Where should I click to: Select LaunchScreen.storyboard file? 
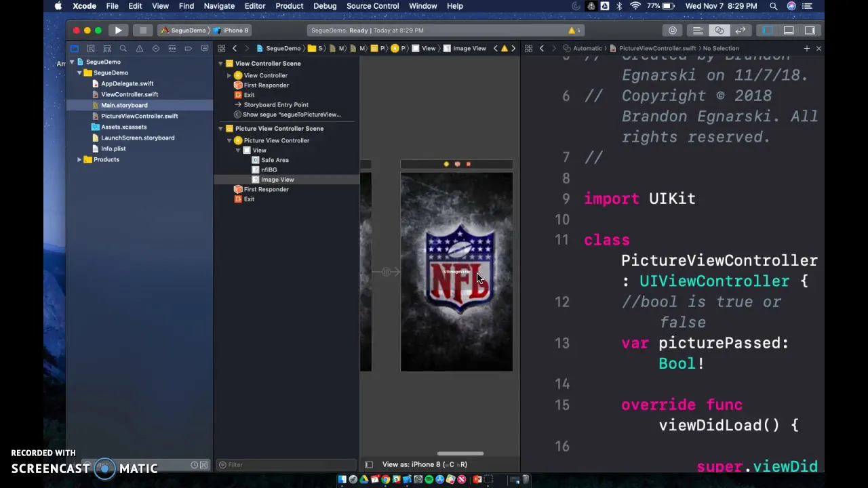tap(137, 138)
